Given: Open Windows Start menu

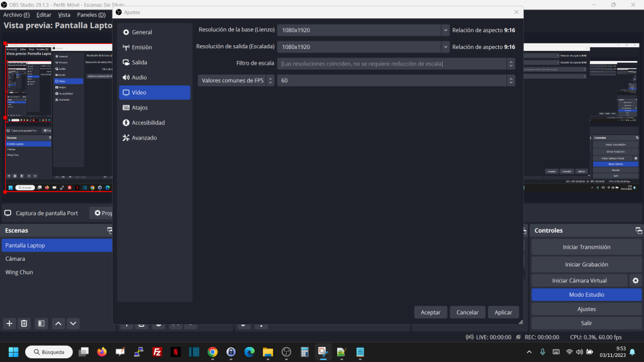Looking at the screenshot, I should click(x=14, y=352).
